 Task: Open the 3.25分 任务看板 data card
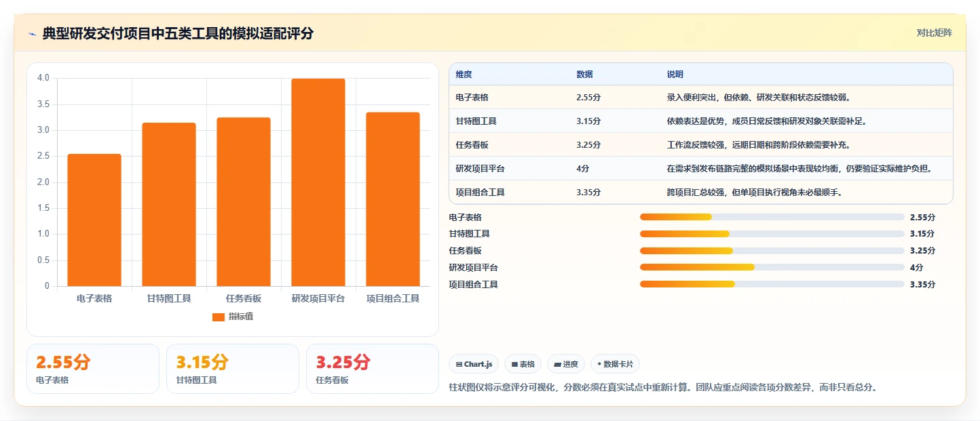(x=373, y=369)
